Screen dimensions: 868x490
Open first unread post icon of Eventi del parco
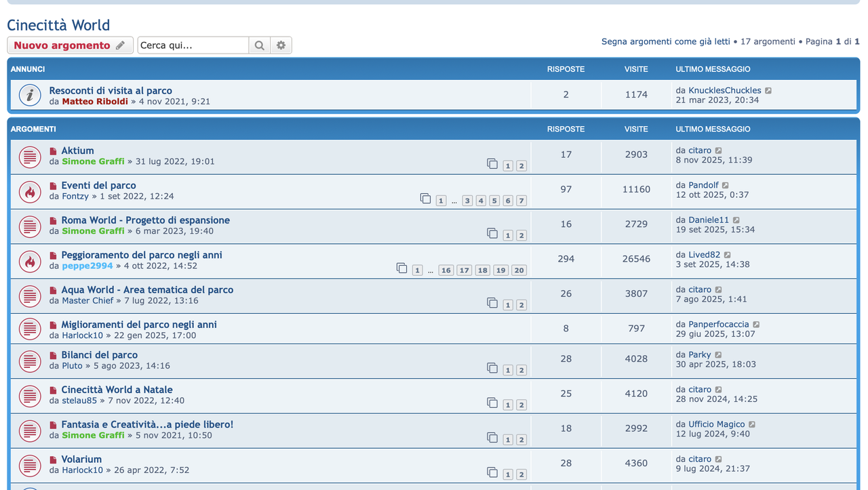click(x=54, y=186)
